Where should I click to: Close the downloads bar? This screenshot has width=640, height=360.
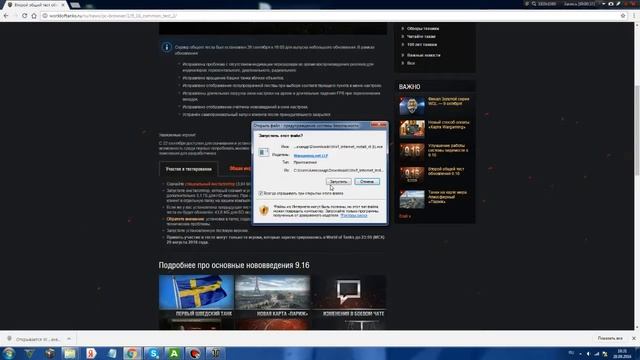(x=633, y=338)
